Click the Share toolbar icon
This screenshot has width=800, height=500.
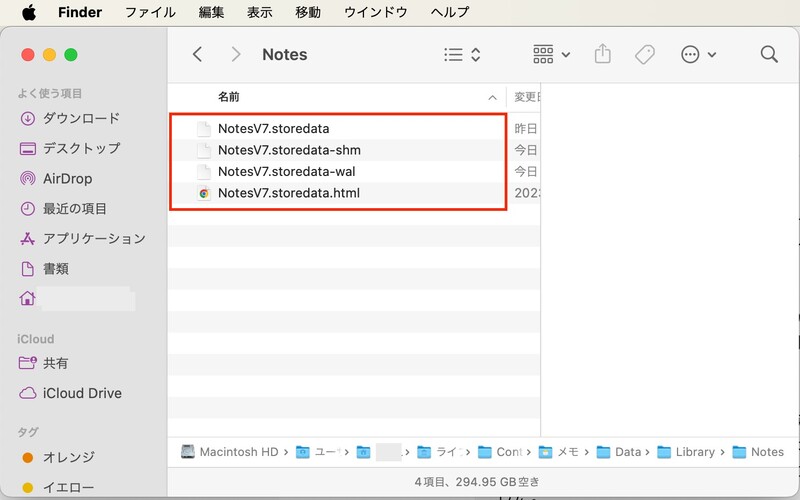pos(603,54)
